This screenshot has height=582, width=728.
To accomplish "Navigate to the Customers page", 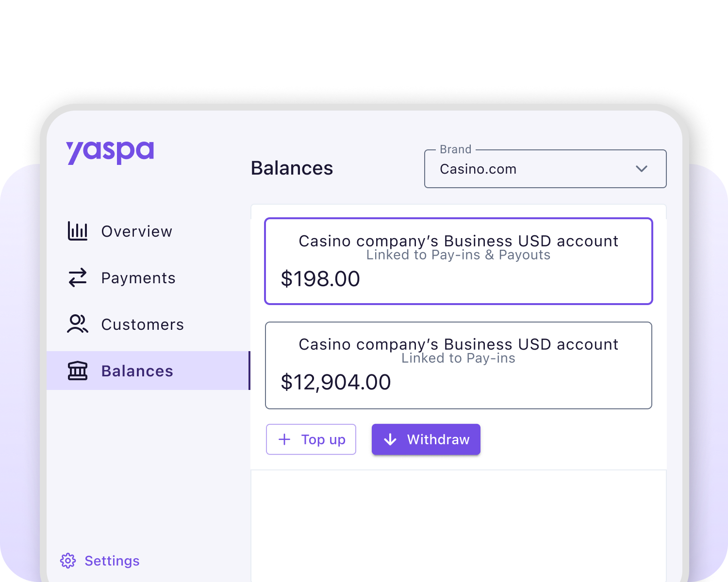I will [x=142, y=324].
